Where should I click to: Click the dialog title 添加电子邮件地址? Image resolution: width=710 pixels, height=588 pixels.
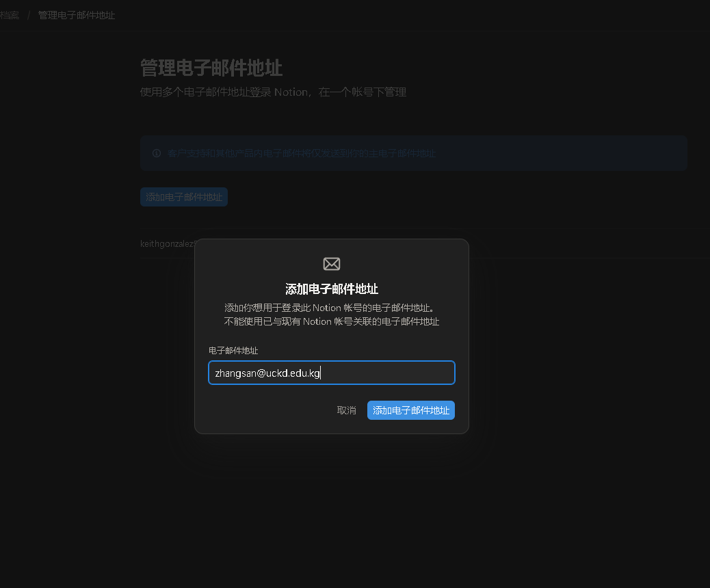[332, 289]
